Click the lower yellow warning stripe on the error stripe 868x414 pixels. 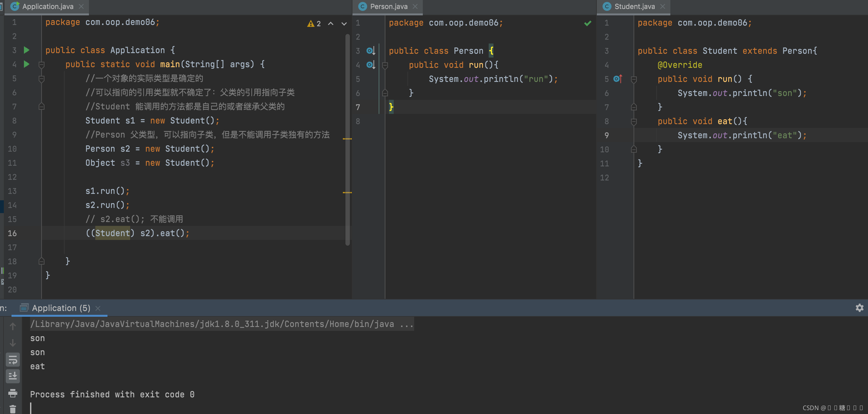tap(347, 193)
